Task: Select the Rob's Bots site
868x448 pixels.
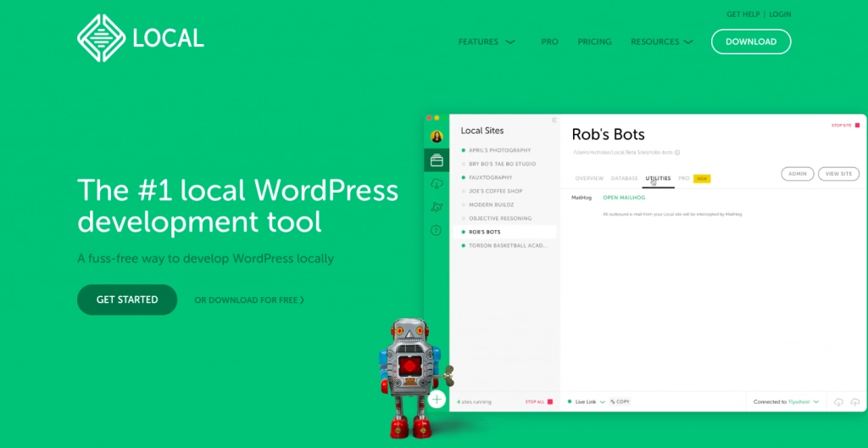Action: coord(505,232)
